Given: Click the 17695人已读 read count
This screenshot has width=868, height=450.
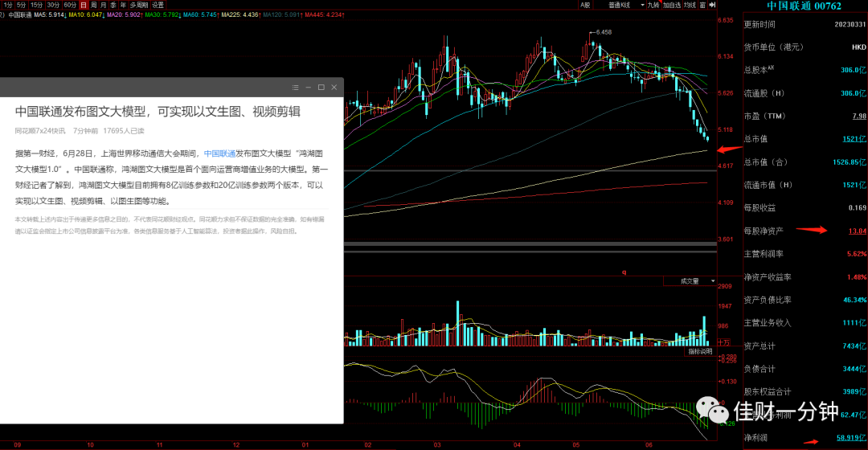Looking at the screenshot, I should pos(124,131).
